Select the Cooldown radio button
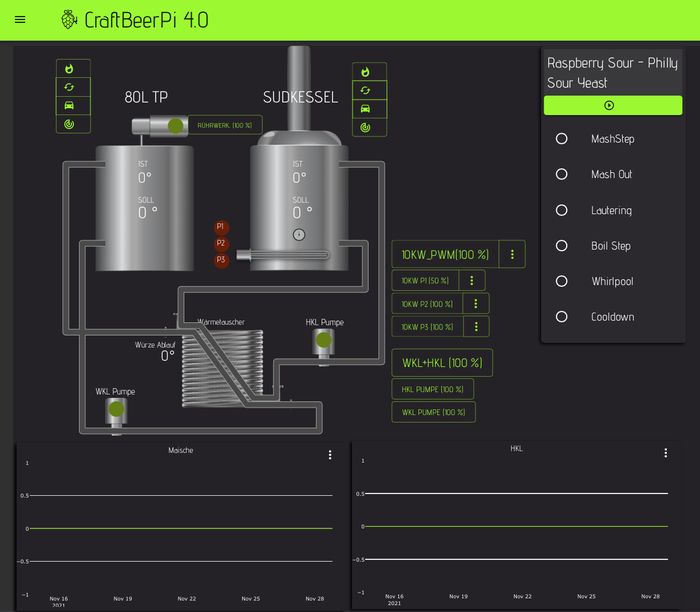The image size is (700, 612). click(x=561, y=317)
